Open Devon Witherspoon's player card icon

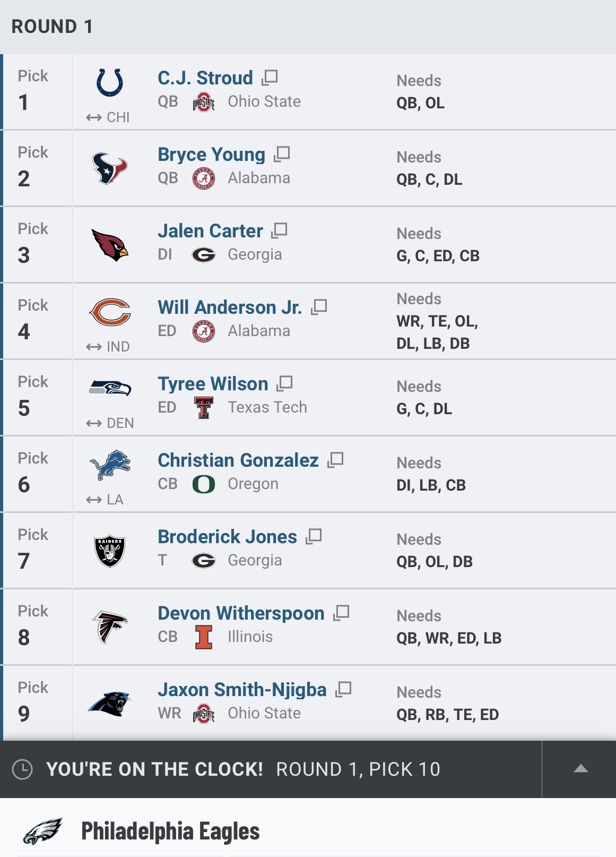(341, 613)
